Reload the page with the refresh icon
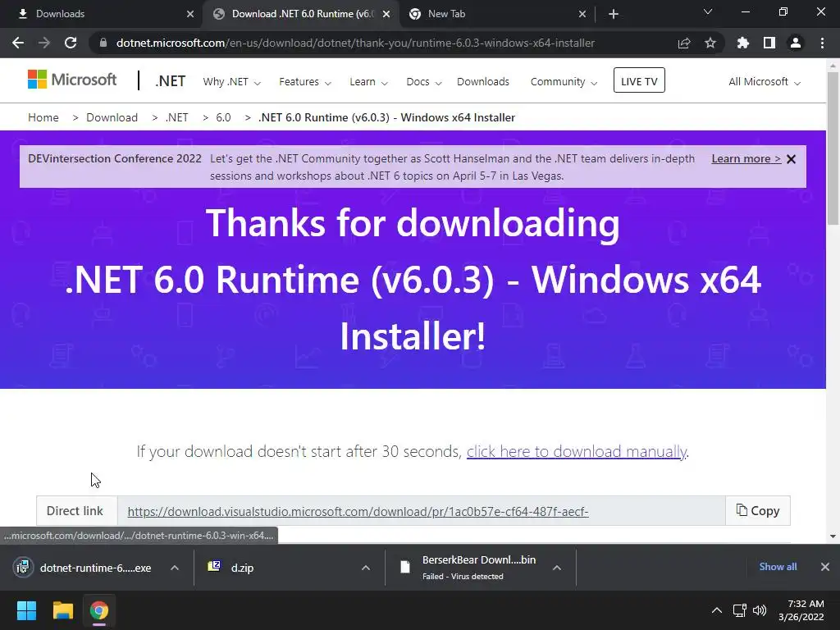The height and width of the screenshot is (630, 840). pyautogui.click(x=71, y=43)
